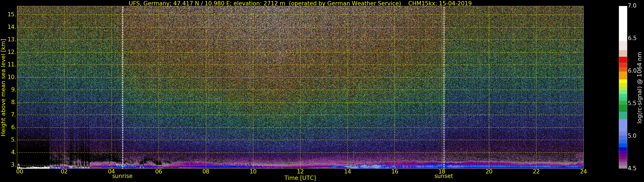This screenshot has width=644, height=182.
Task: Click the 'sunrise' label below the time axis
Action: tap(122, 176)
